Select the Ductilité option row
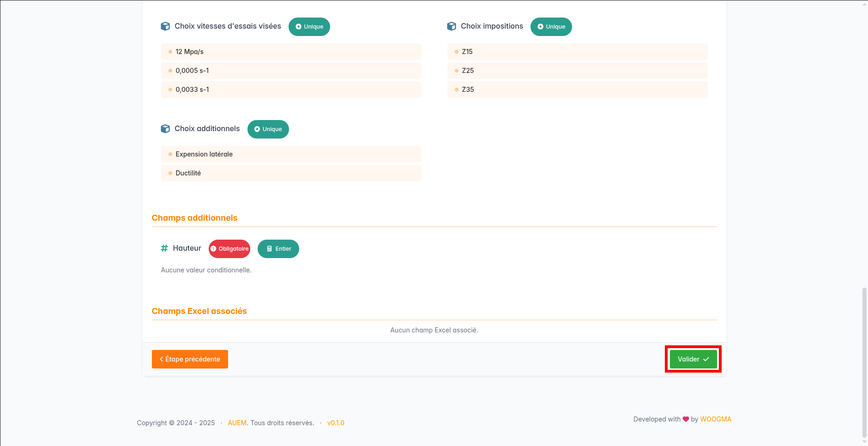This screenshot has height=446, width=868. pyautogui.click(x=291, y=173)
